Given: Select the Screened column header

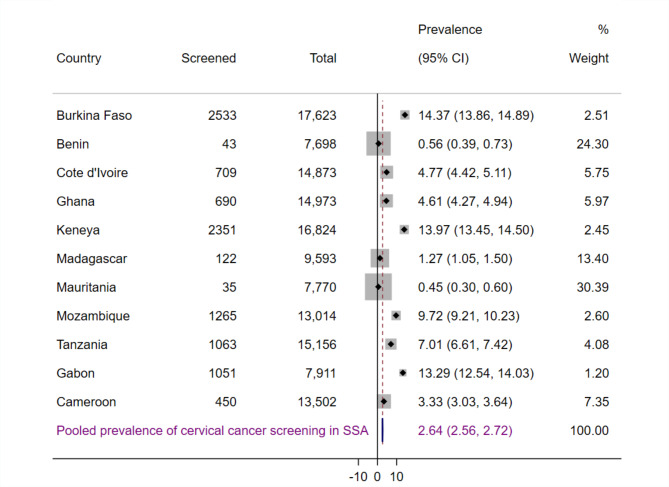Looking at the screenshot, I should pos(208,58).
